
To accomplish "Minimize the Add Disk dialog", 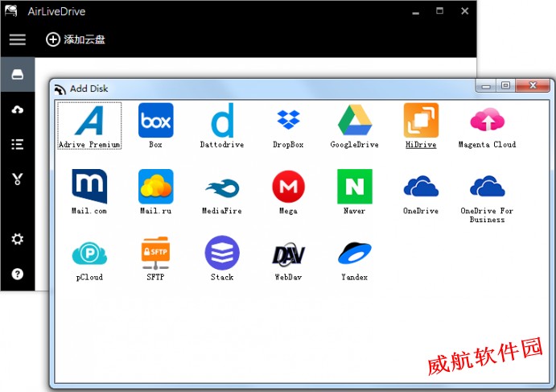I will 486,85.
